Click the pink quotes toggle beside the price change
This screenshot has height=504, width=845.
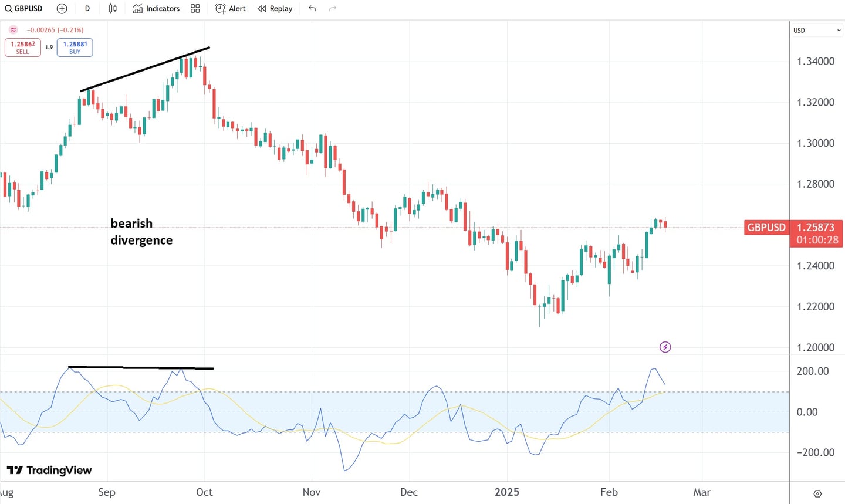point(12,29)
